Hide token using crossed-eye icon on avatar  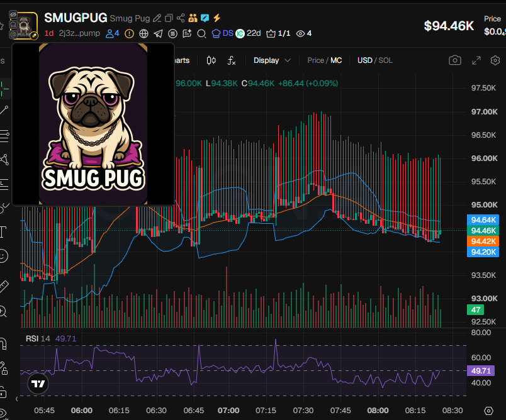(13, 14)
